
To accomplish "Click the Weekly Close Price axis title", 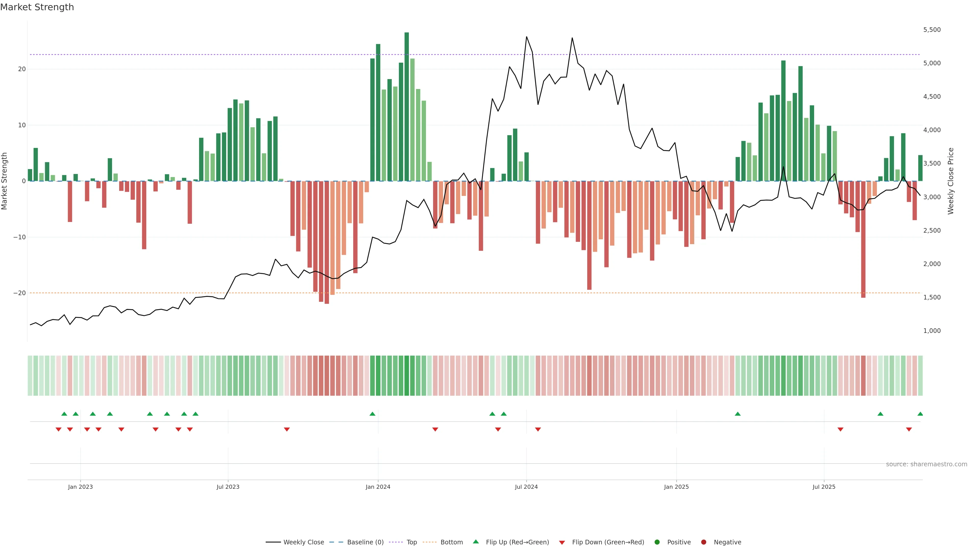I will [951, 181].
